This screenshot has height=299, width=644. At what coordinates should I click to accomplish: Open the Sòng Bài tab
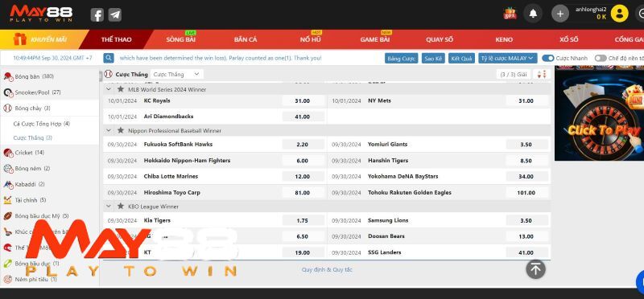tap(180, 39)
